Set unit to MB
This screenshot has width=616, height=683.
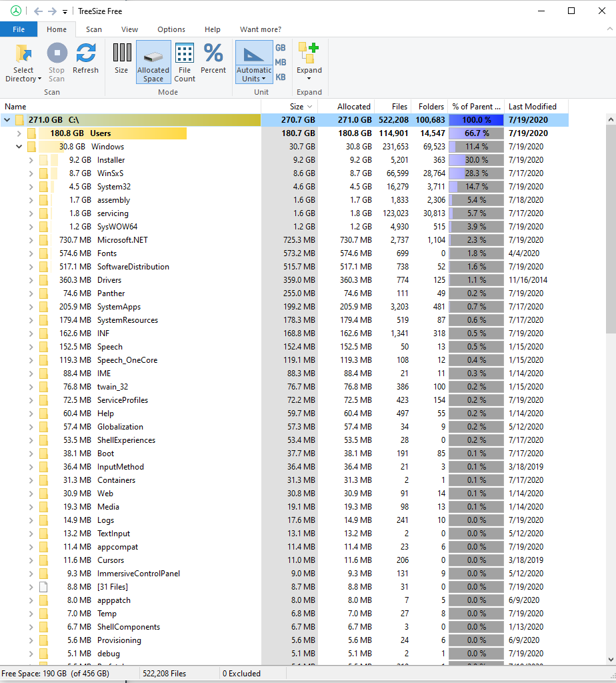(281, 62)
